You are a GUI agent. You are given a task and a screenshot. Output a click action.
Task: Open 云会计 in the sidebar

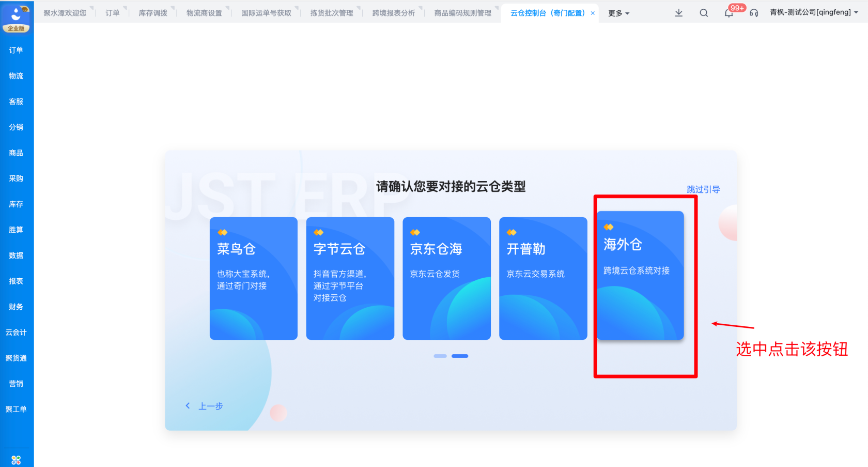click(16, 333)
